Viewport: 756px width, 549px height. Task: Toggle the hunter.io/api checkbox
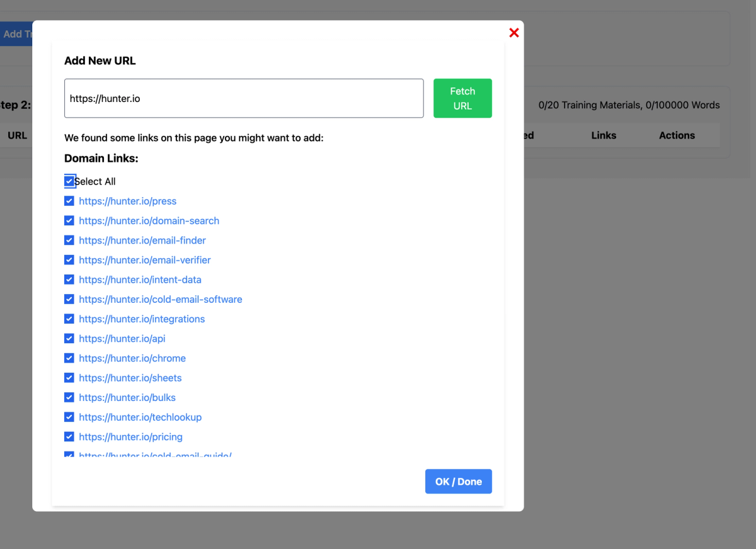click(x=69, y=339)
